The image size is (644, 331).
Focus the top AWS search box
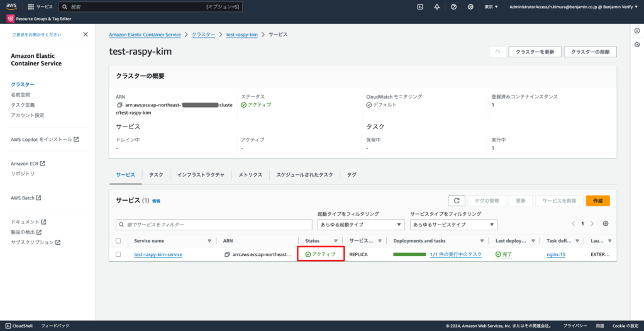[x=150, y=7]
